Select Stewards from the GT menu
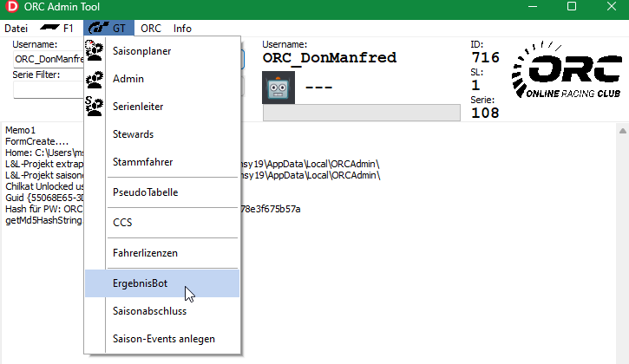The image size is (629, 364). 133,134
